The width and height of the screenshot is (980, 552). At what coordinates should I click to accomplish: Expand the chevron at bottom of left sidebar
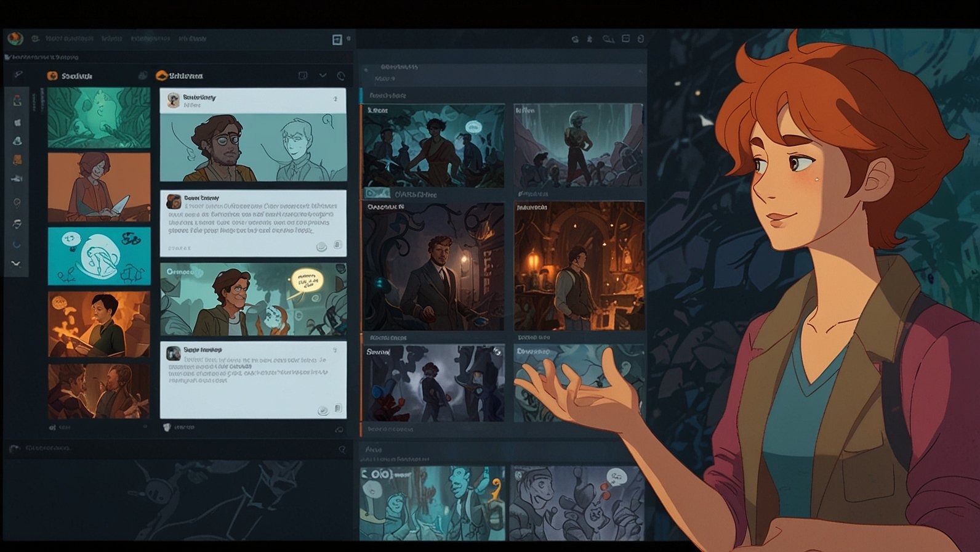pos(17,264)
